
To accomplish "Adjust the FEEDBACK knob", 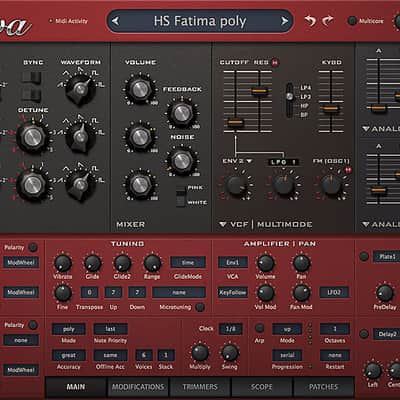I will (182, 113).
